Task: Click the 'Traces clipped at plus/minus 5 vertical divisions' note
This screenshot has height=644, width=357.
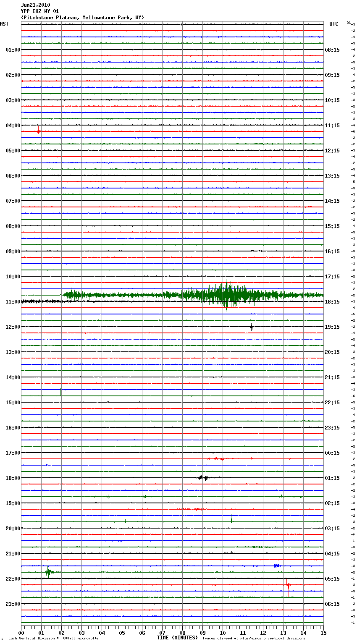Action: (x=254, y=639)
